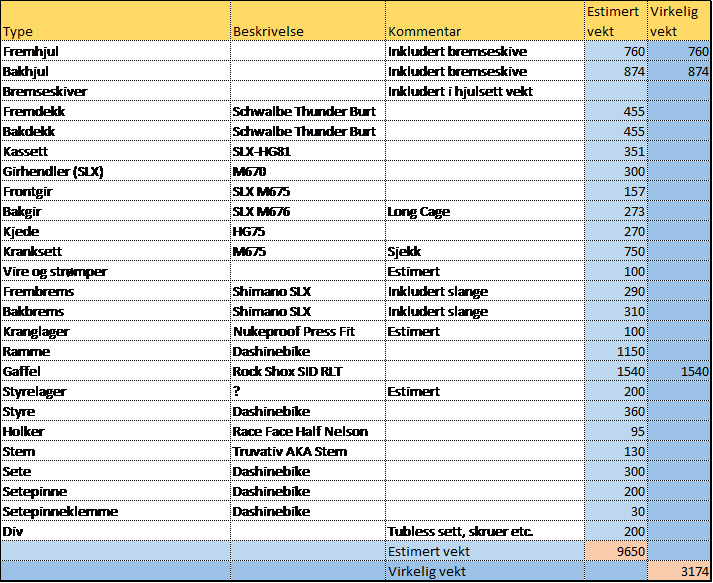Select the 'Estimert vekt' label in totals row
Viewport: 713px width, 583px height.
(484, 551)
